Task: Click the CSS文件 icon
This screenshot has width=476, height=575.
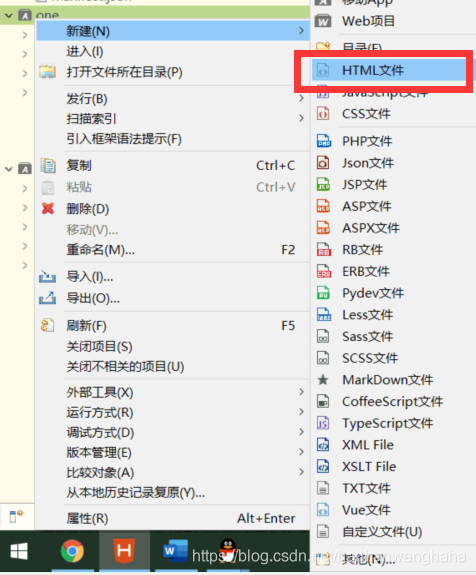Action: (323, 114)
